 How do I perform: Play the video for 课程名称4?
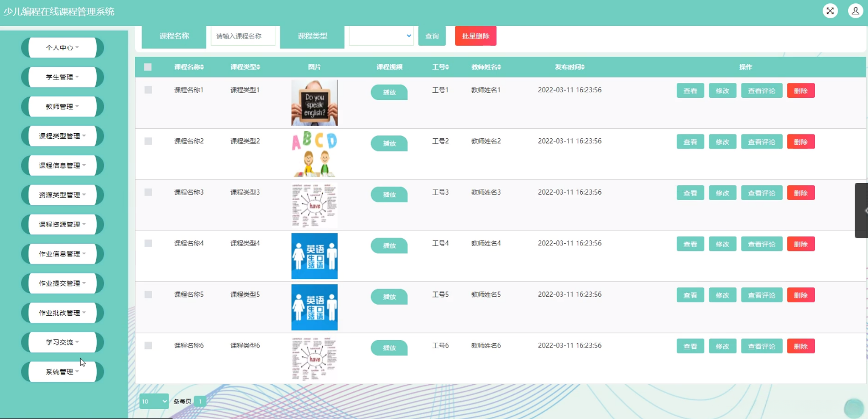(389, 245)
